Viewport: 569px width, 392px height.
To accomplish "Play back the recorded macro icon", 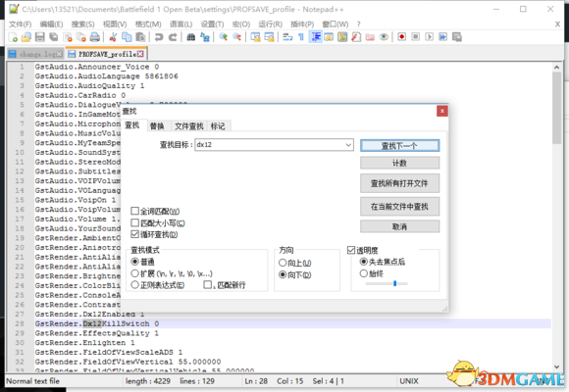I will tap(430, 37).
